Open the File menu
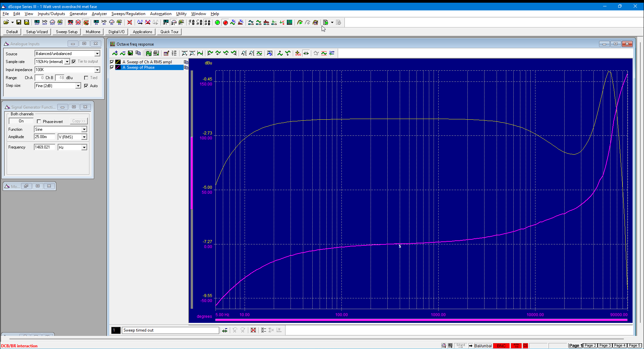 [6, 14]
